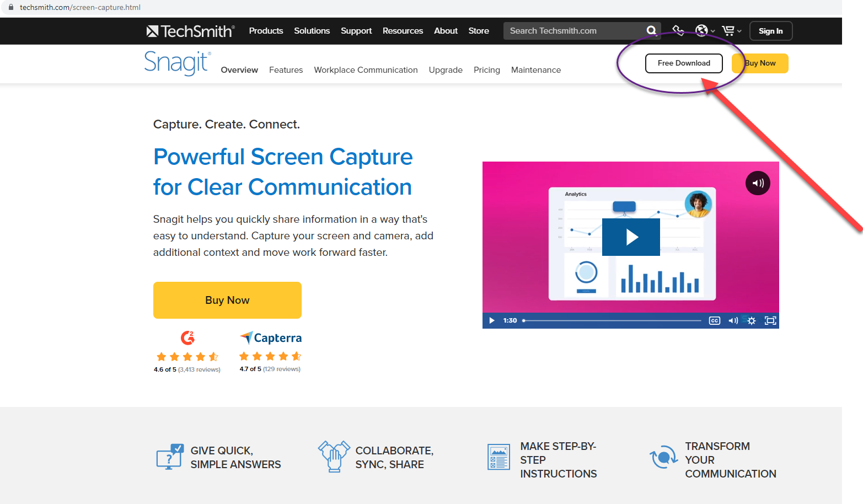Click the Snagit logo

click(178, 63)
